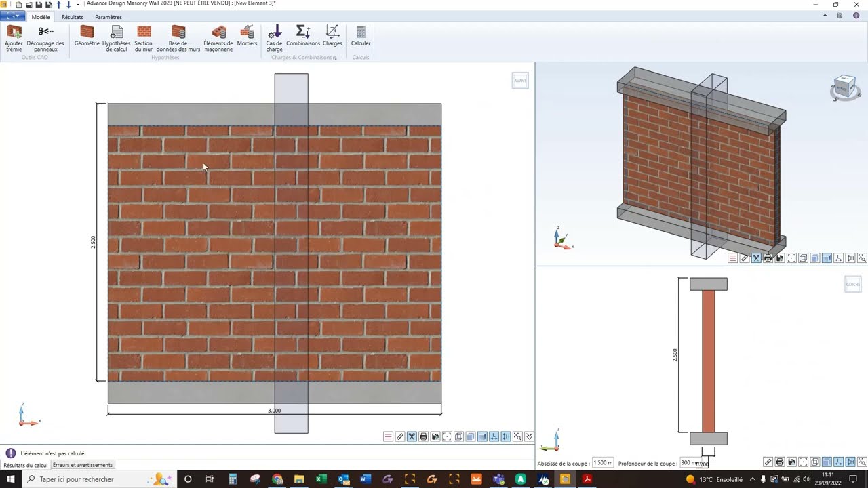Screen dimensions: 868x488
Task: Switch to the Paramètres ribbon tab
Action: [108, 17]
